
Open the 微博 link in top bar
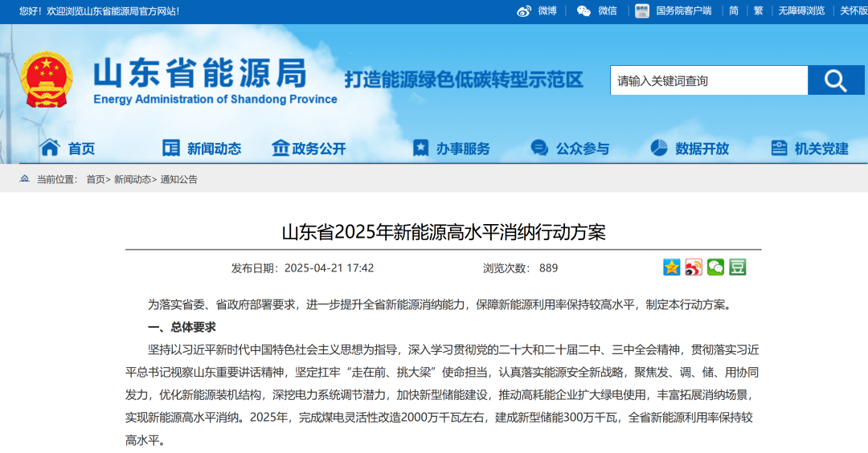pyautogui.click(x=537, y=10)
